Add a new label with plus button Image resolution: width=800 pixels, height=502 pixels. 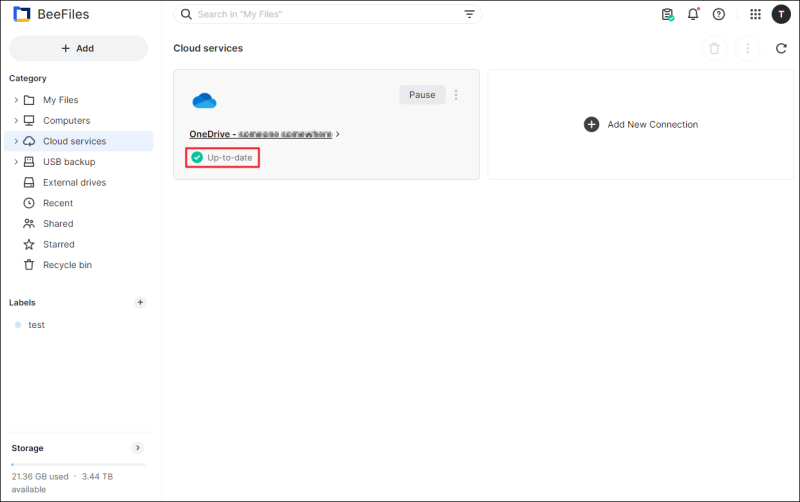tap(140, 303)
